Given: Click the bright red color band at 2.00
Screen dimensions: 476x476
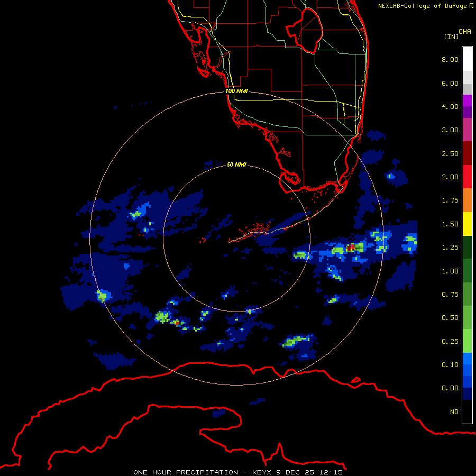Looking at the screenshot, I should coord(467,177).
